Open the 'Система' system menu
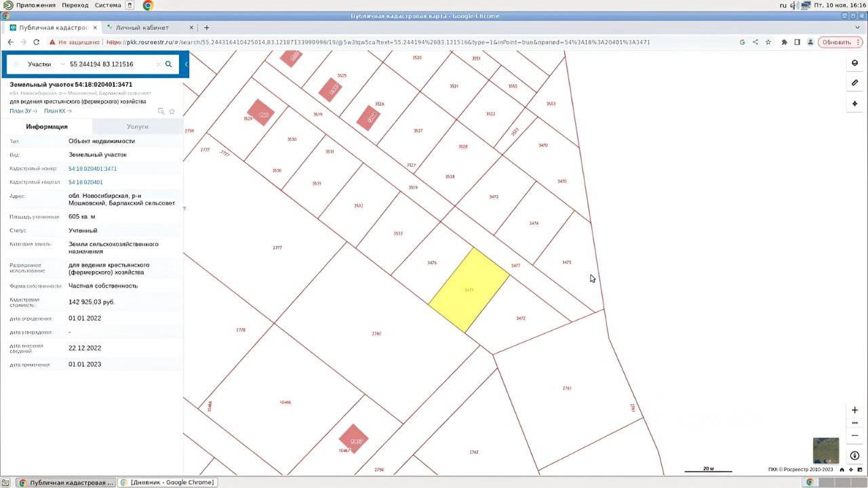This screenshot has height=488, width=868. (108, 5)
